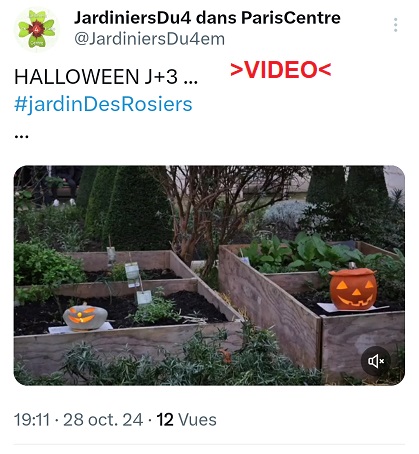Follow the #jardinDesRosiers hashtag link

[x=103, y=104]
